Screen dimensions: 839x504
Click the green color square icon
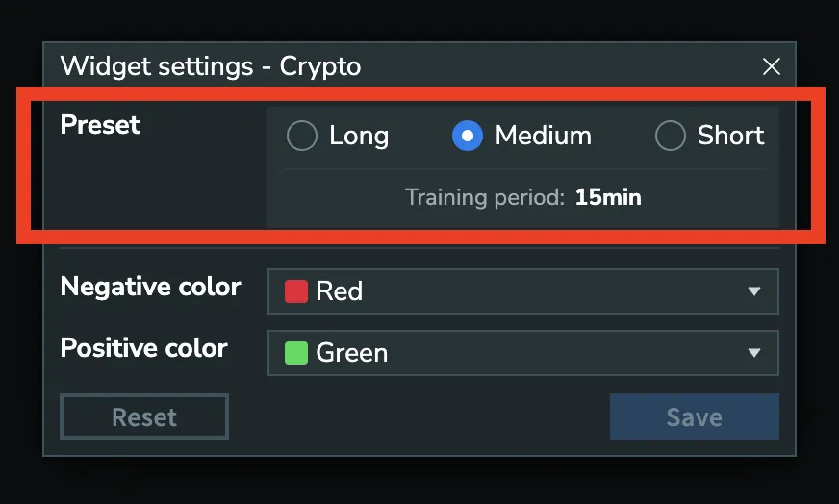[296, 353]
